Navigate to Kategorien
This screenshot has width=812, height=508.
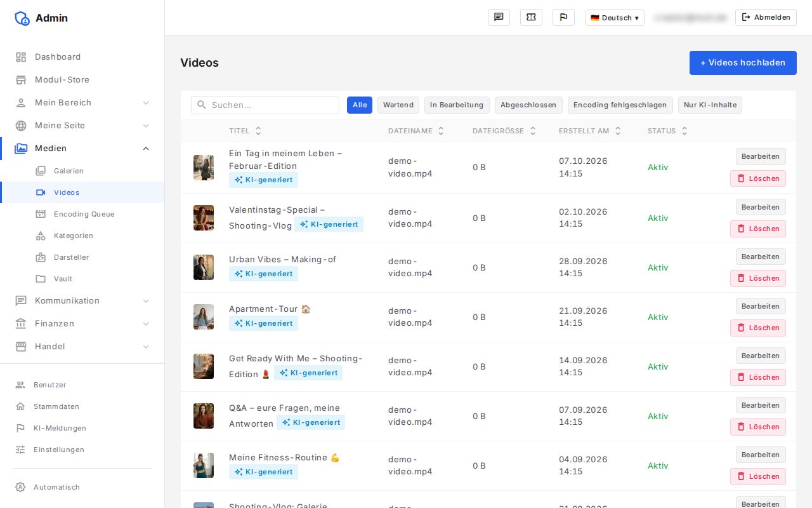[82, 236]
